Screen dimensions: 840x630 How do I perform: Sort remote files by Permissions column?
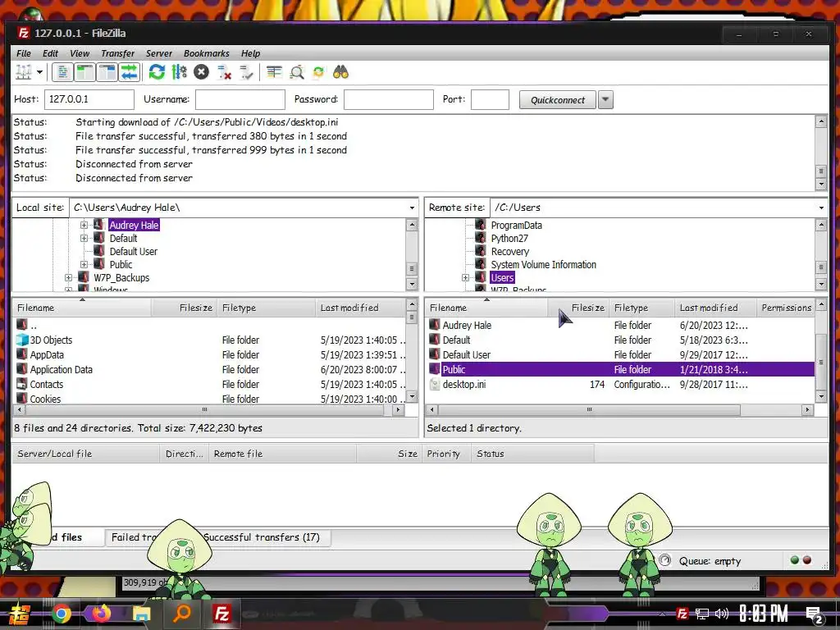click(786, 308)
